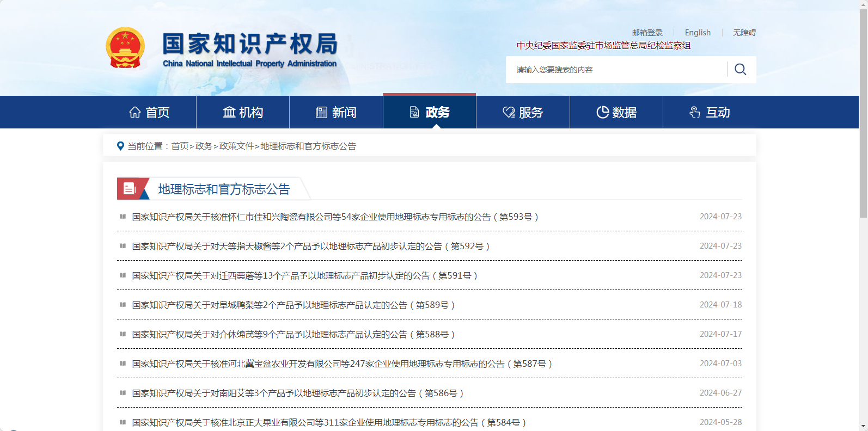This screenshot has height=431, width=868.
Task: Click the scrollbar down arrow
Action: click(863, 426)
